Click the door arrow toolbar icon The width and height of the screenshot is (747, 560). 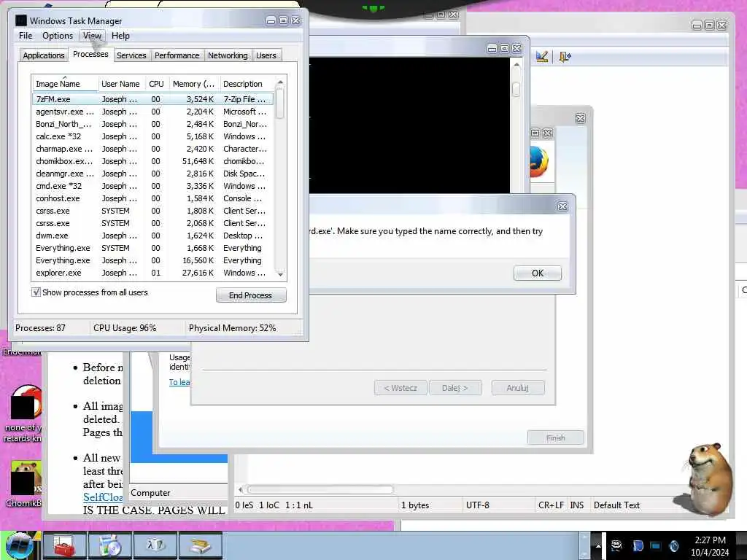click(x=565, y=57)
